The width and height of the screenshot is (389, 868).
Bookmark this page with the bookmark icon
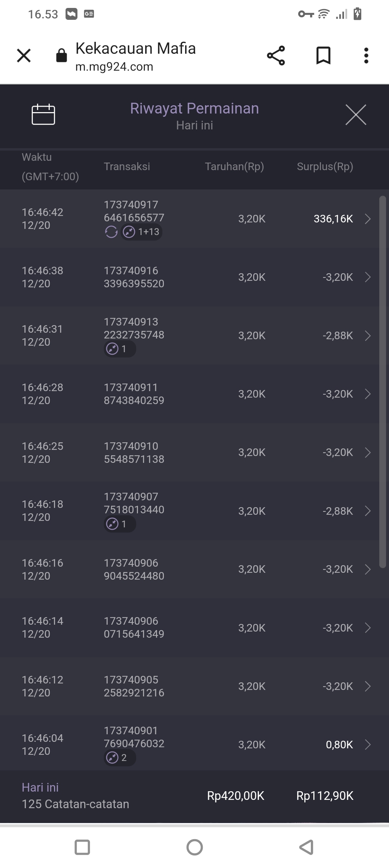(x=323, y=56)
